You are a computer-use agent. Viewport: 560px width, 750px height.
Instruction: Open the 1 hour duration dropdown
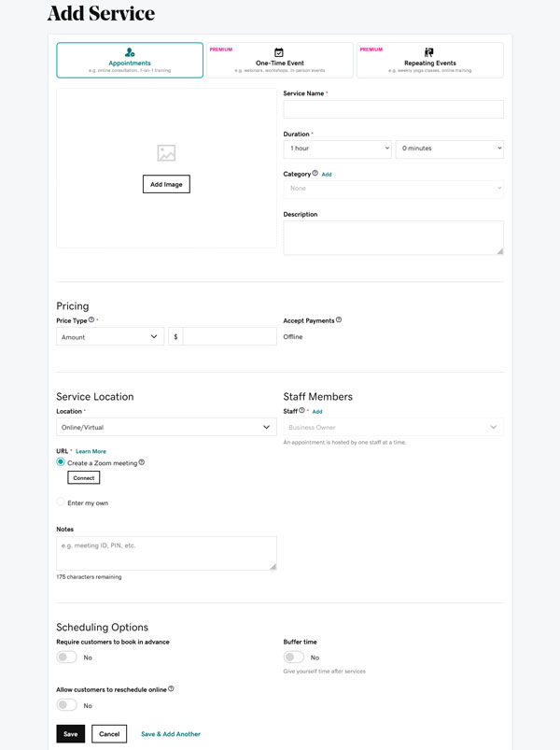point(337,149)
